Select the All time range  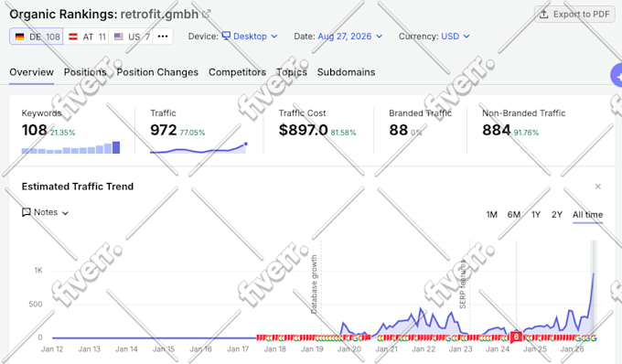click(587, 215)
